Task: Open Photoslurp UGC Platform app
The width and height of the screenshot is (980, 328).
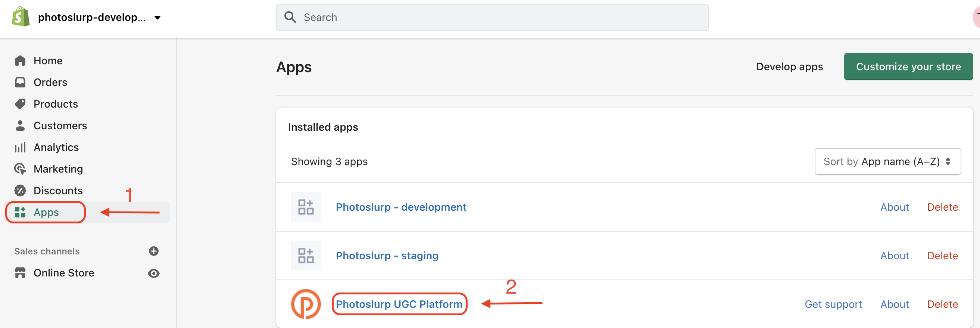Action: coord(399,304)
